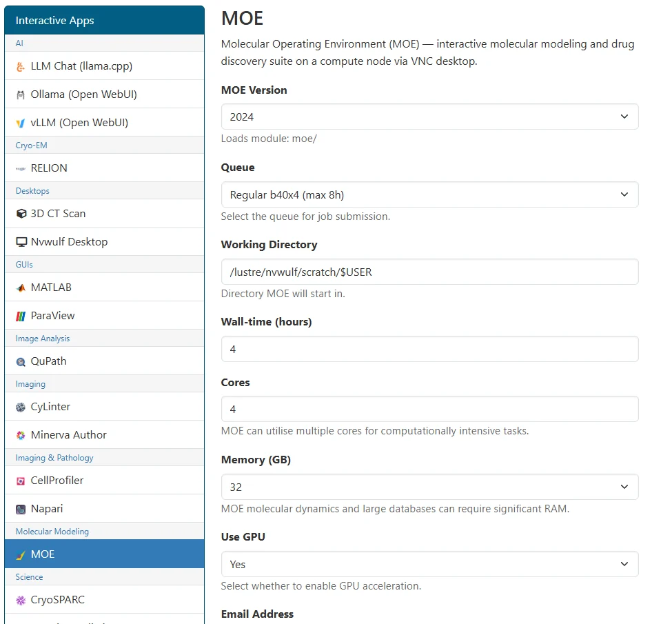This screenshot has height=624, width=672.
Task: Click the GUIs category label
Action: coord(24,265)
